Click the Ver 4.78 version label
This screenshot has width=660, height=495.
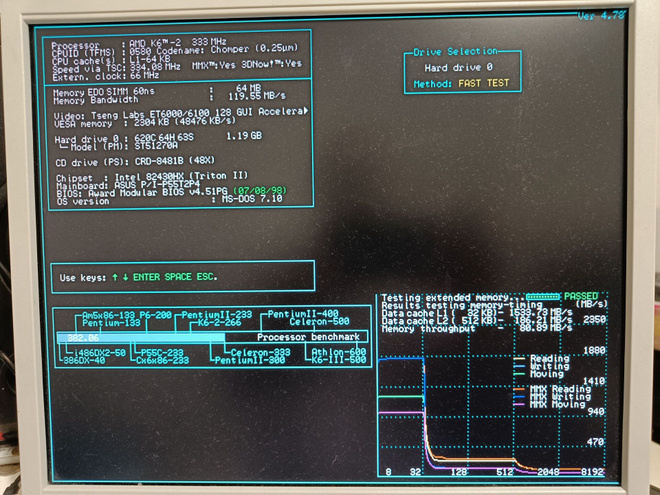[x=601, y=16]
